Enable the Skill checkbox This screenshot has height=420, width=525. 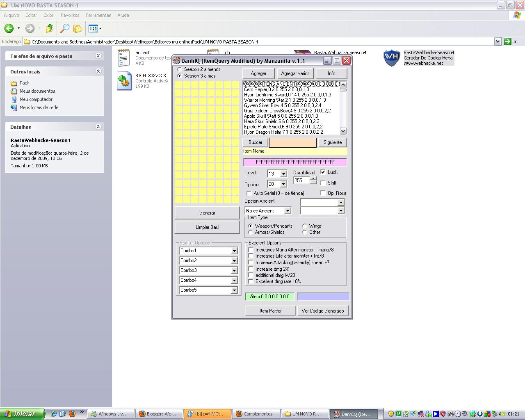(x=323, y=183)
